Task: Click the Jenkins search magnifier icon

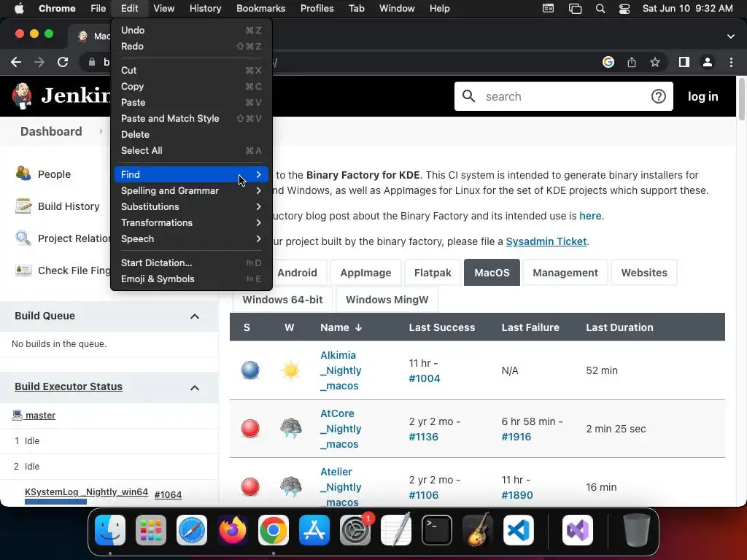Action: (469, 96)
